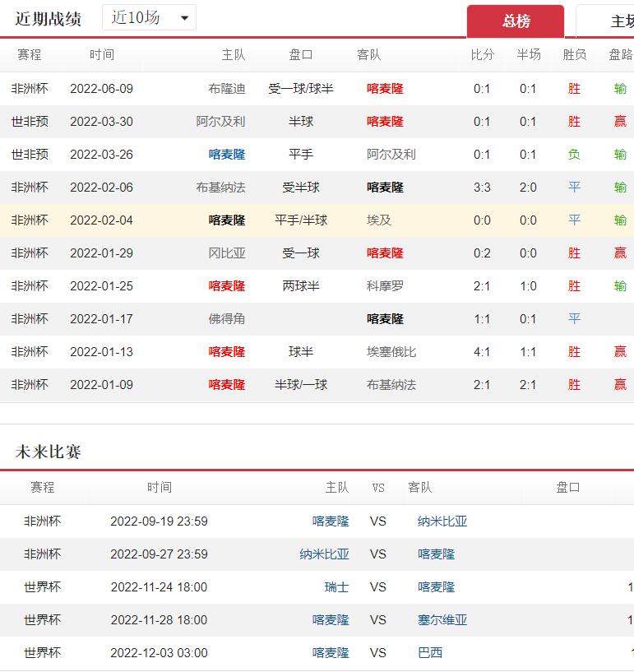Image resolution: width=634 pixels, height=672 pixels.
Task: Click 喀麦隆 in the 2022-03-30 row
Action: (385, 122)
